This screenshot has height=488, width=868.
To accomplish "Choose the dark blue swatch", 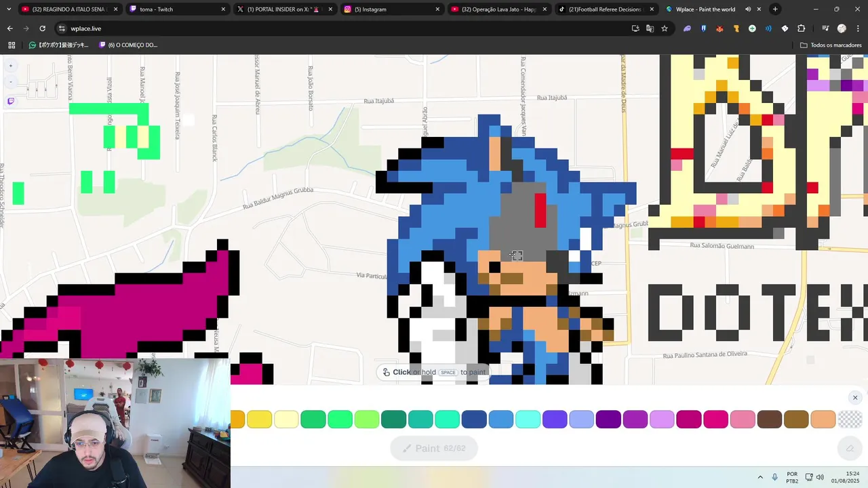I will coord(474,419).
